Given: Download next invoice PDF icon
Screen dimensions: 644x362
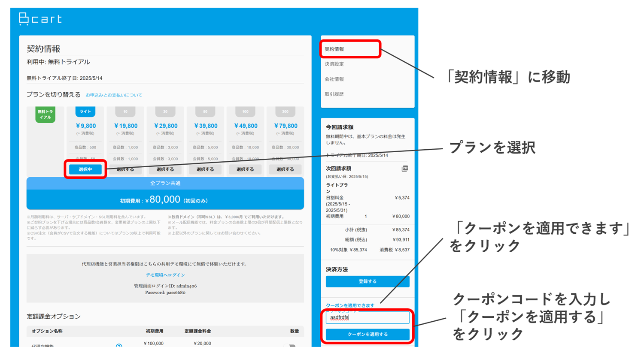Looking at the screenshot, I should coord(404,169).
